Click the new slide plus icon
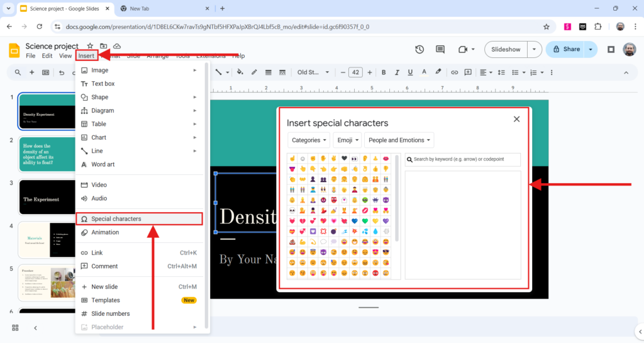Screen dimensions: 644x343 pos(31,73)
